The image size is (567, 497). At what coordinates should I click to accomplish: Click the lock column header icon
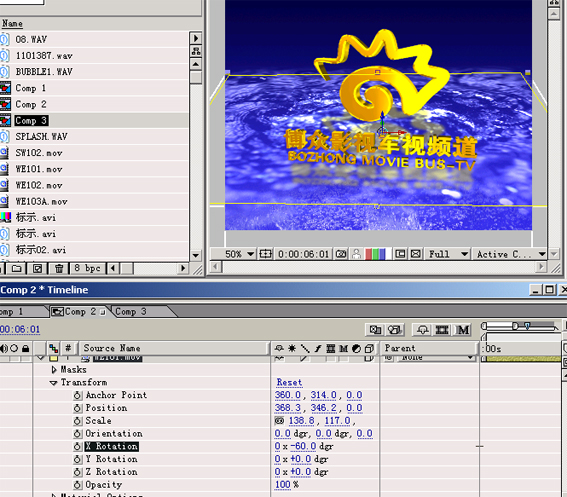tap(25, 348)
